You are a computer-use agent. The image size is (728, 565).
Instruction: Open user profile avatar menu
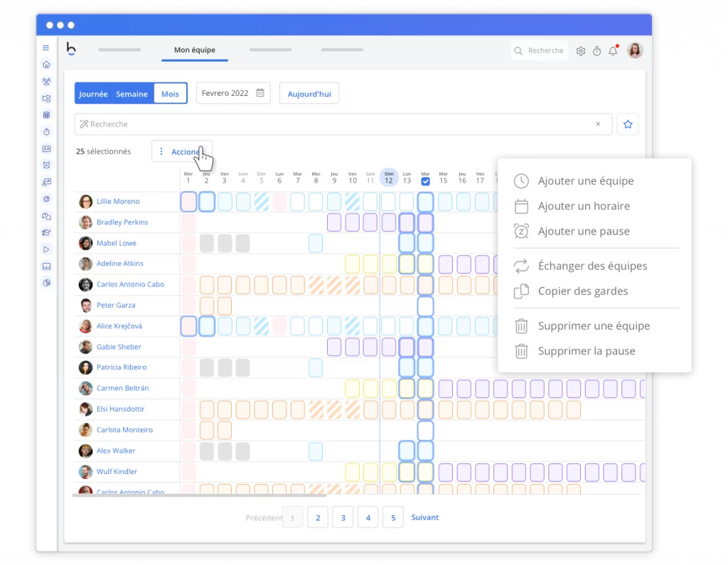[635, 50]
